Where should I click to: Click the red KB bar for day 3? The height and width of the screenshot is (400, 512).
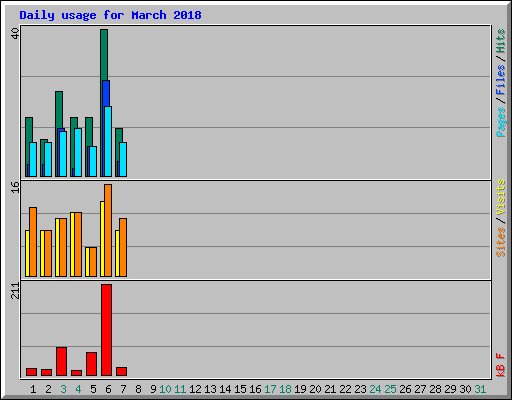61,361
